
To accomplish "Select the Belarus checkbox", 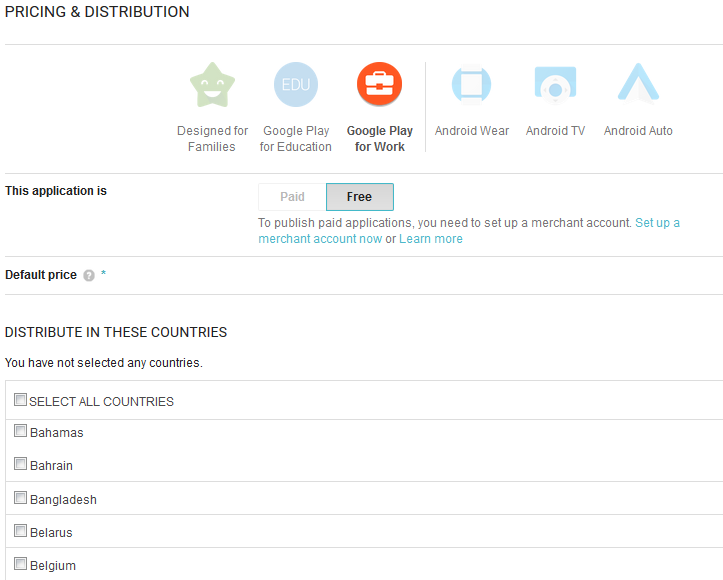I will click(x=20, y=531).
